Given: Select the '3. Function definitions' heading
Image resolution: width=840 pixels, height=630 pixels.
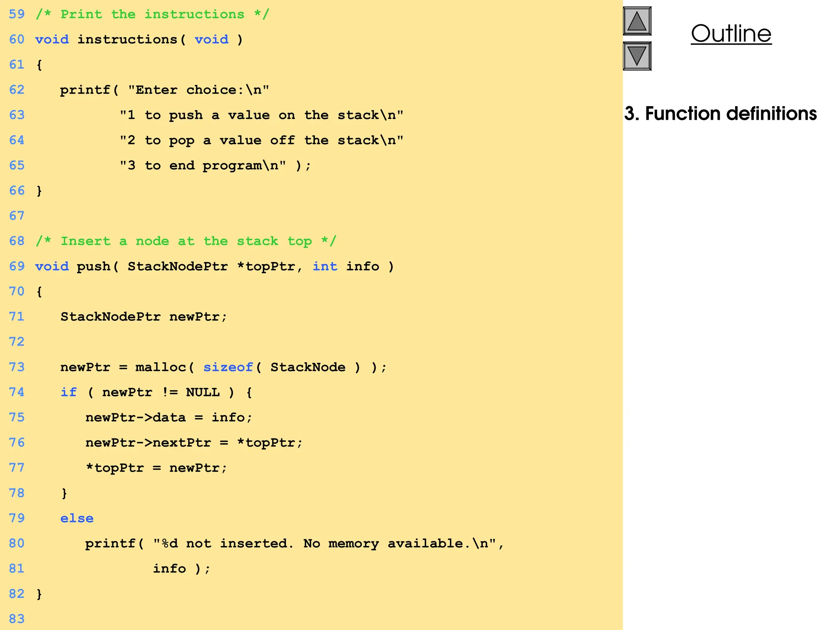Looking at the screenshot, I should [720, 114].
